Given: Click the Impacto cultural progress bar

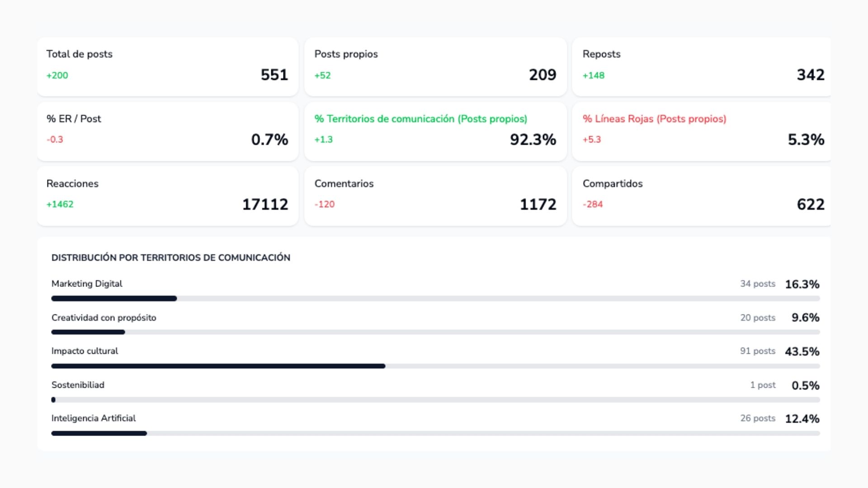Looking at the screenshot, I should click(x=435, y=366).
